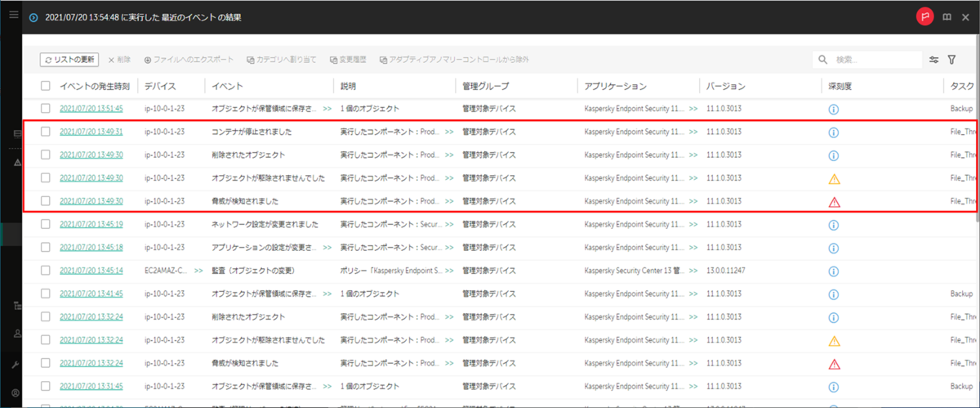Click ファイルへのエクスポート export toolbar item

[x=189, y=60]
